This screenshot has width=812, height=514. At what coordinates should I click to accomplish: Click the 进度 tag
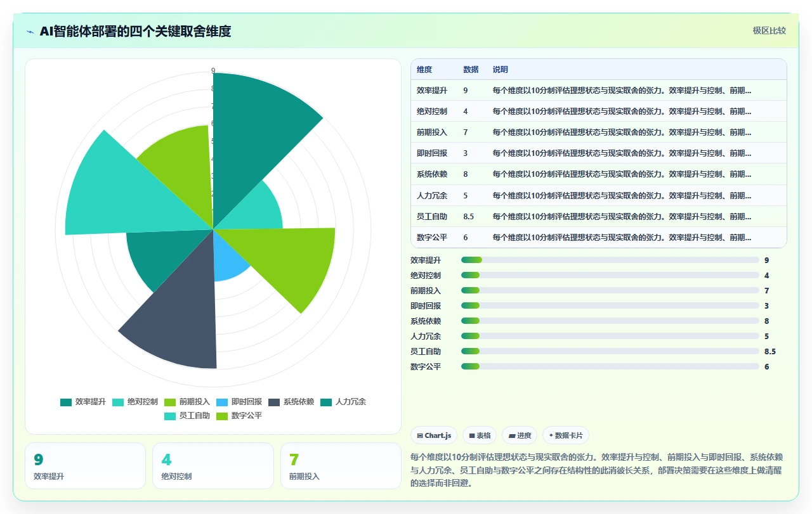[520, 435]
